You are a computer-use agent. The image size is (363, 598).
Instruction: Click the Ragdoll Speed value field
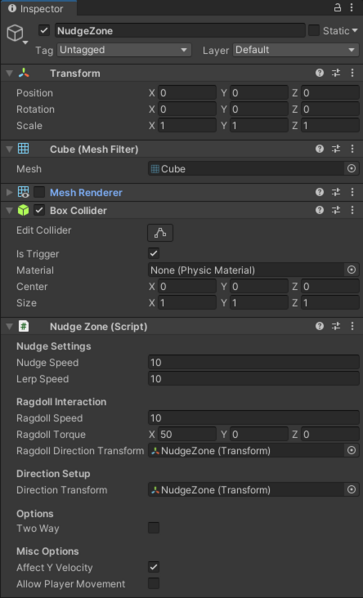(x=254, y=418)
